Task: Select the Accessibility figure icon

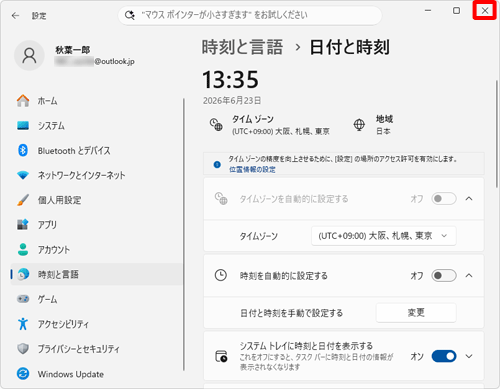Action: coord(23,324)
